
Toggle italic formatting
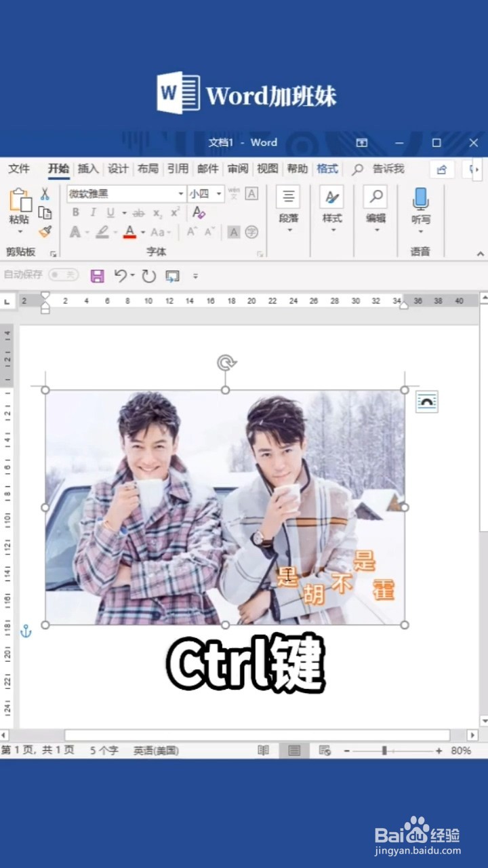tap(93, 212)
